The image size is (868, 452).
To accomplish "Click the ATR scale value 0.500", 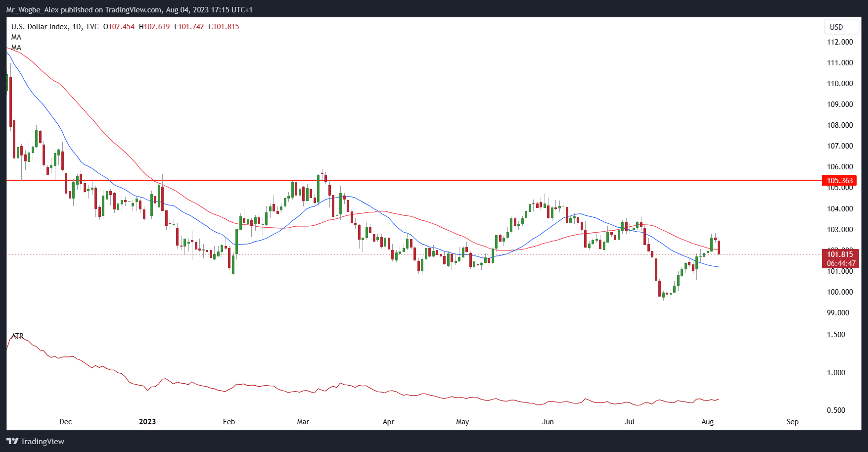I will (x=836, y=410).
